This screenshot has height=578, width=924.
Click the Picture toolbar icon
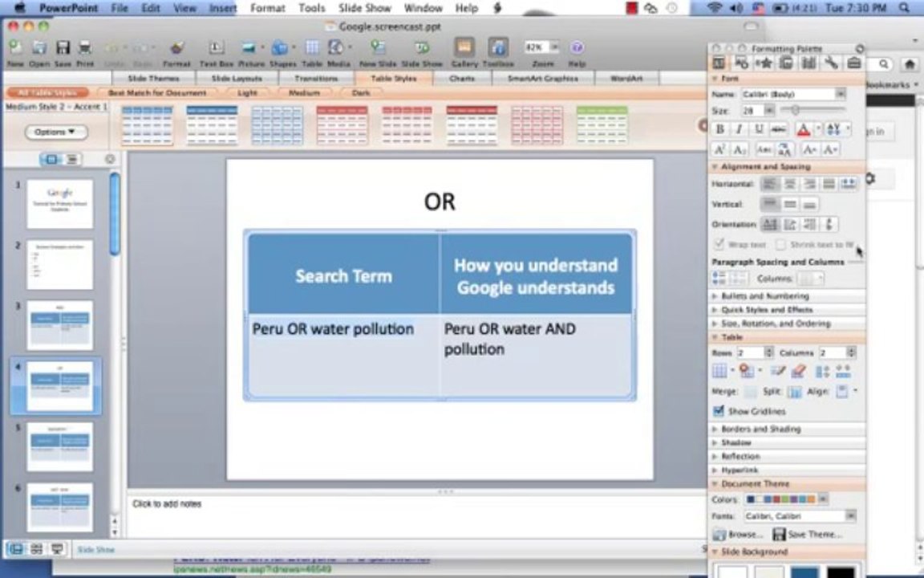tap(249, 48)
